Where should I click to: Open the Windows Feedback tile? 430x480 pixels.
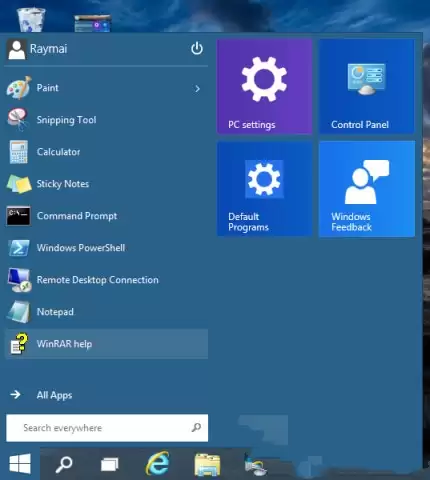[367, 189]
